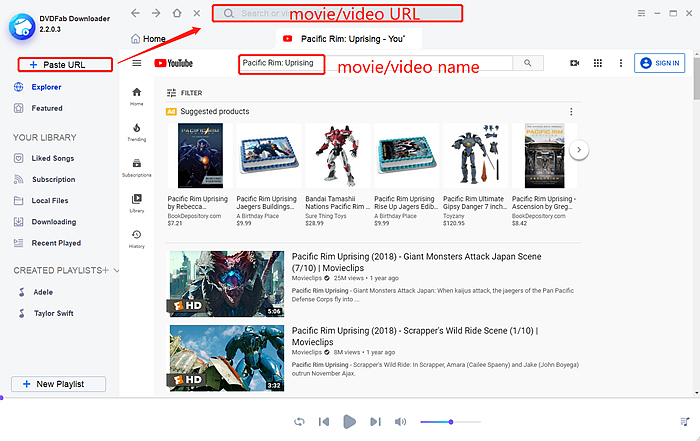
Task: Click the top address search field
Action: point(338,13)
